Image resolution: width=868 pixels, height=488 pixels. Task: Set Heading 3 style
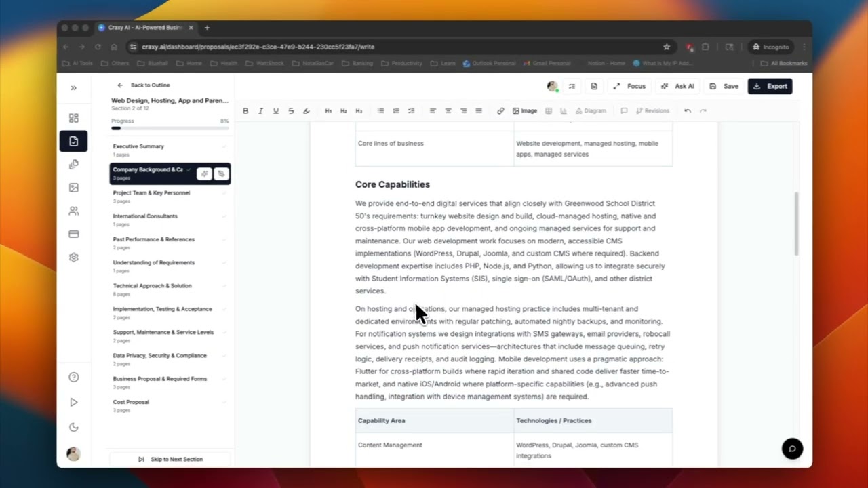click(359, 111)
